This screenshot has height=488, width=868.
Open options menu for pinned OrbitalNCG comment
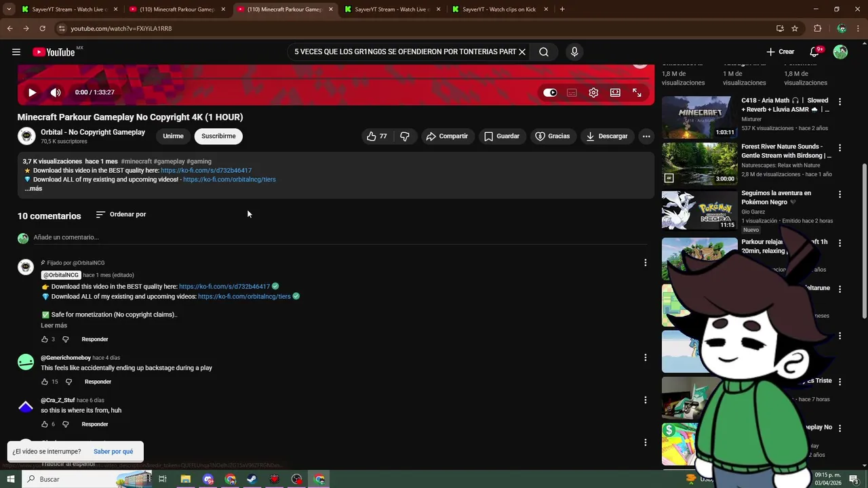pyautogui.click(x=646, y=263)
